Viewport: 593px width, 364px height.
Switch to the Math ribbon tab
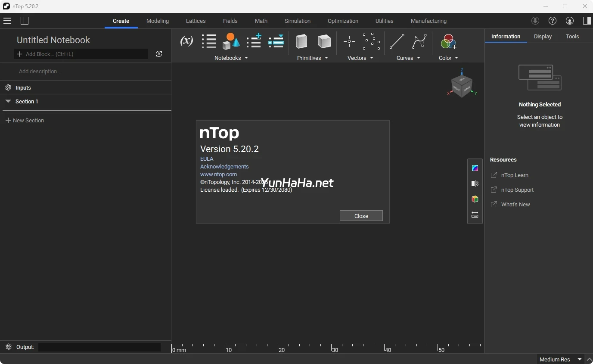pyautogui.click(x=261, y=21)
